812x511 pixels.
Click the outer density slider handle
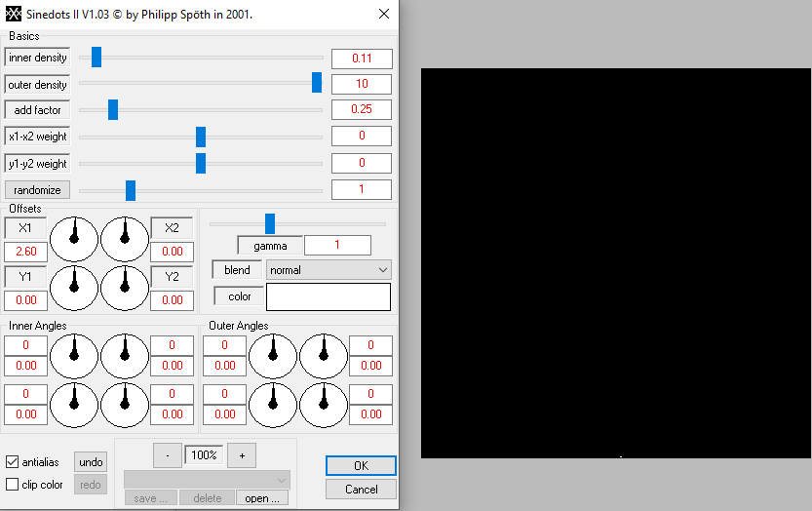[317, 83]
